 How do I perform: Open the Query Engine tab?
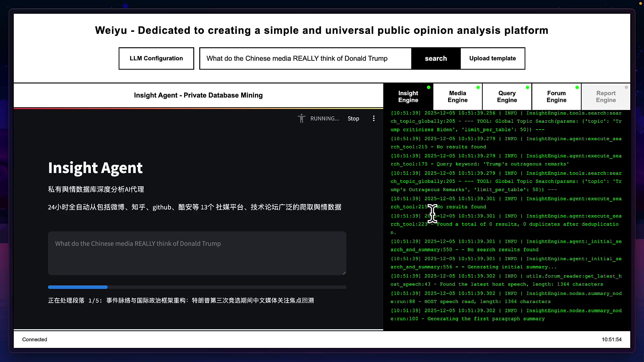pyautogui.click(x=506, y=97)
